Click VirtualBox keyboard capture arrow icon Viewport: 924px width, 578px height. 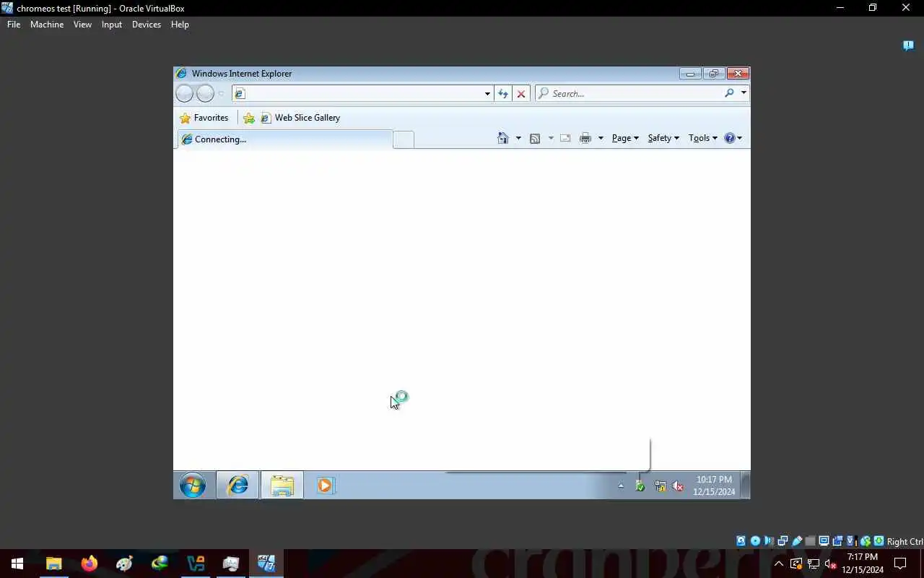[879, 541]
